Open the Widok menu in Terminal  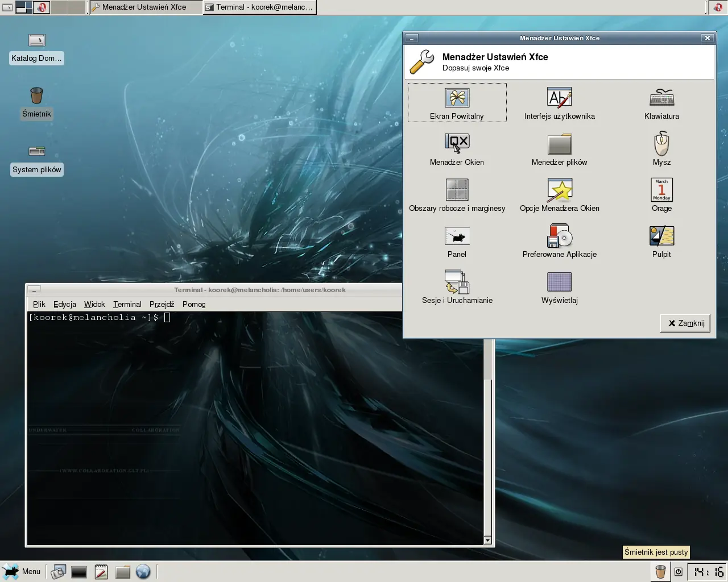[94, 304]
